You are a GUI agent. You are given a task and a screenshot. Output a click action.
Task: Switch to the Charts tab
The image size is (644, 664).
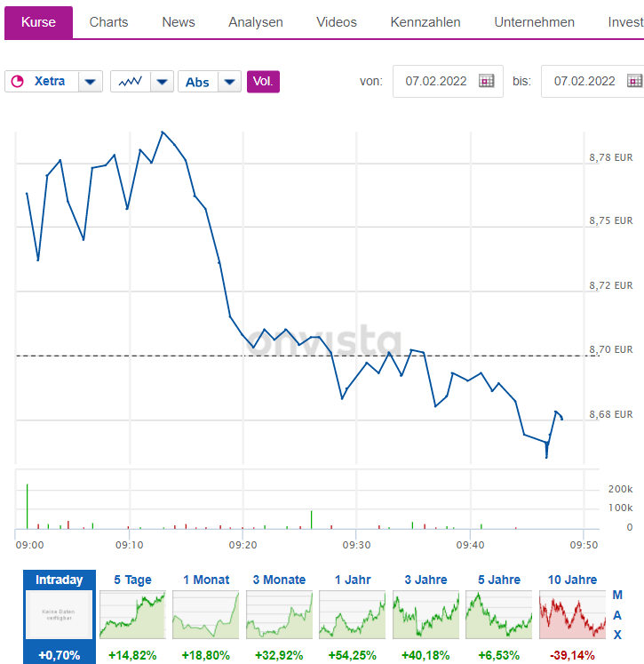[x=108, y=22]
